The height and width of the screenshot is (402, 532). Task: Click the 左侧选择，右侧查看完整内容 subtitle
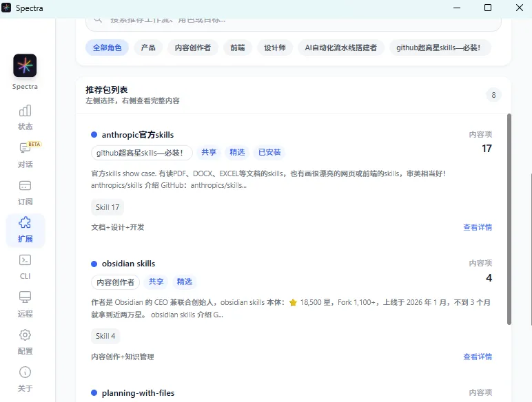point(133,100)
